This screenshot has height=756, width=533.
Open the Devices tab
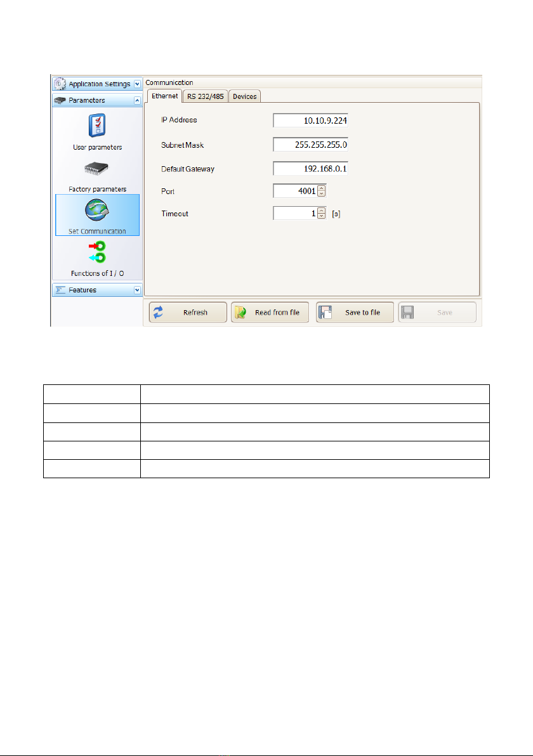tap(244, 96)
